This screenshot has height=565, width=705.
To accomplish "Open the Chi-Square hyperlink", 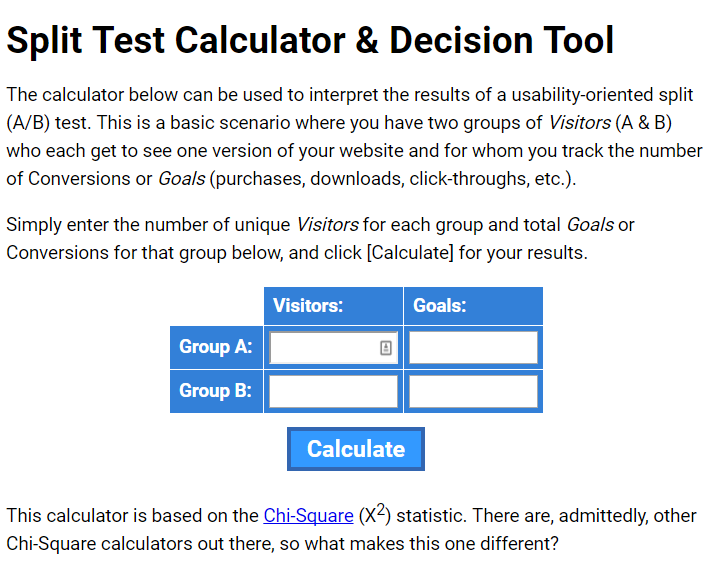I will [x=308, y=516].
